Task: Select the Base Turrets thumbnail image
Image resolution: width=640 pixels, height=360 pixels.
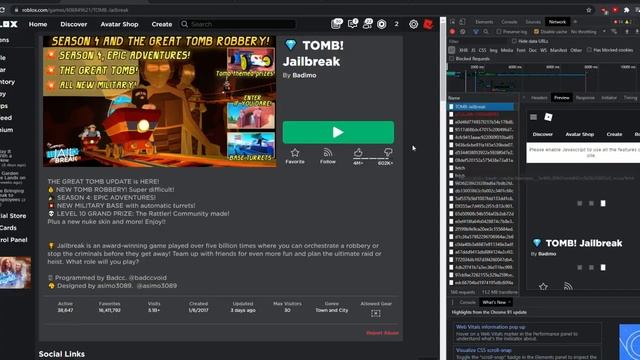Action: 251,146
